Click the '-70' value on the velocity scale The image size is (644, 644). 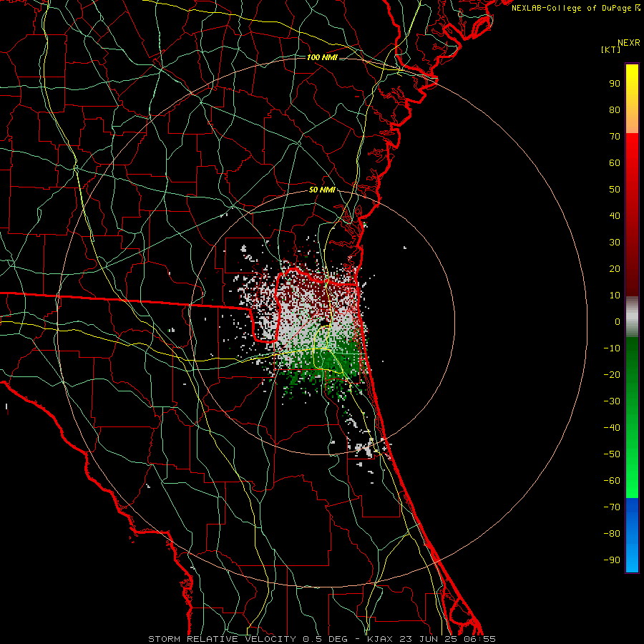point(612,507)
